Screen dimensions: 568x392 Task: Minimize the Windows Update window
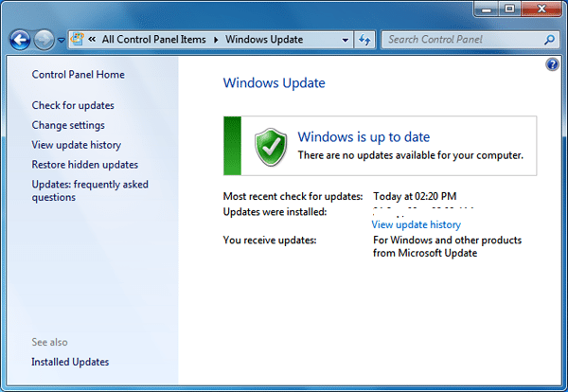(487, 9)
